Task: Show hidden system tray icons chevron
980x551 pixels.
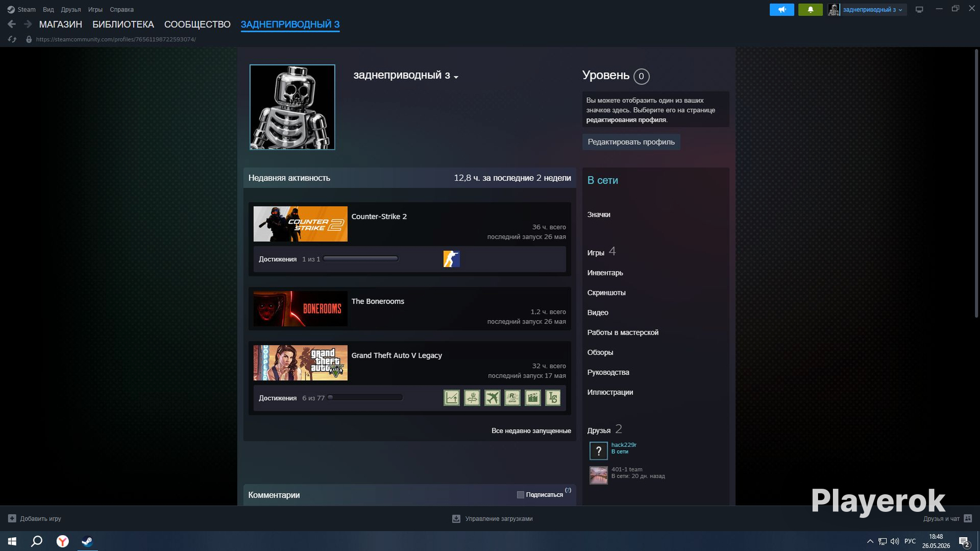Action: click(870, 541)
